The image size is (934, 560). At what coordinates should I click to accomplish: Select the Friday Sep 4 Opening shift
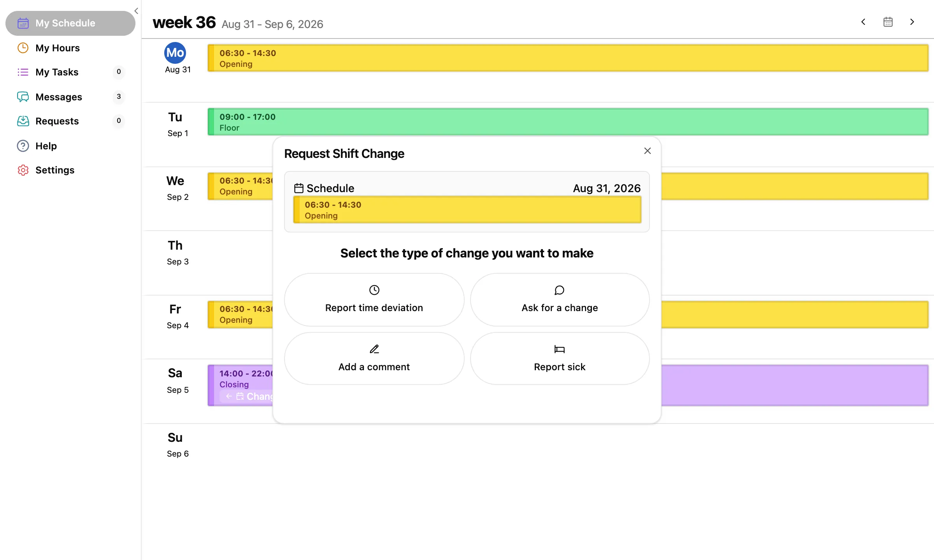240,315
